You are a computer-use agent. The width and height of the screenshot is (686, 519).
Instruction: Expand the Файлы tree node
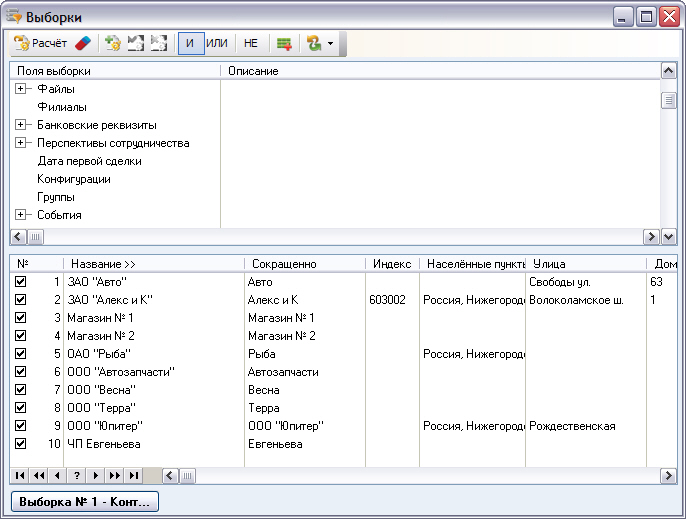tap(20, 88)
